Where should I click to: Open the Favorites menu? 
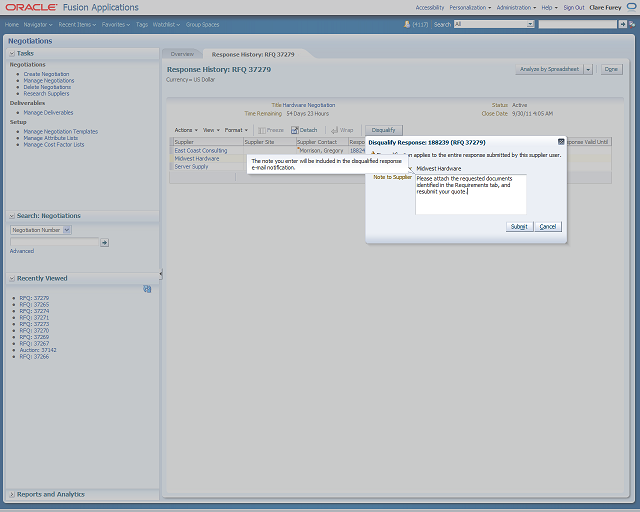[x=116, y=24]
